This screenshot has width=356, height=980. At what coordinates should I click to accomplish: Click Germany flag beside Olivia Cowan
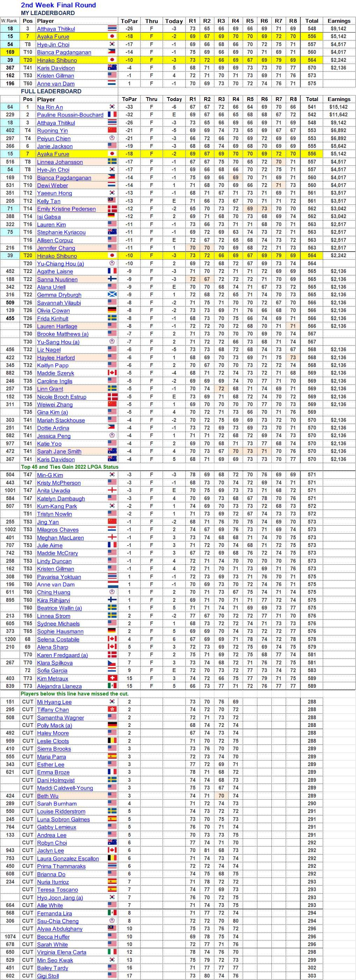click(x=112, y=310)
